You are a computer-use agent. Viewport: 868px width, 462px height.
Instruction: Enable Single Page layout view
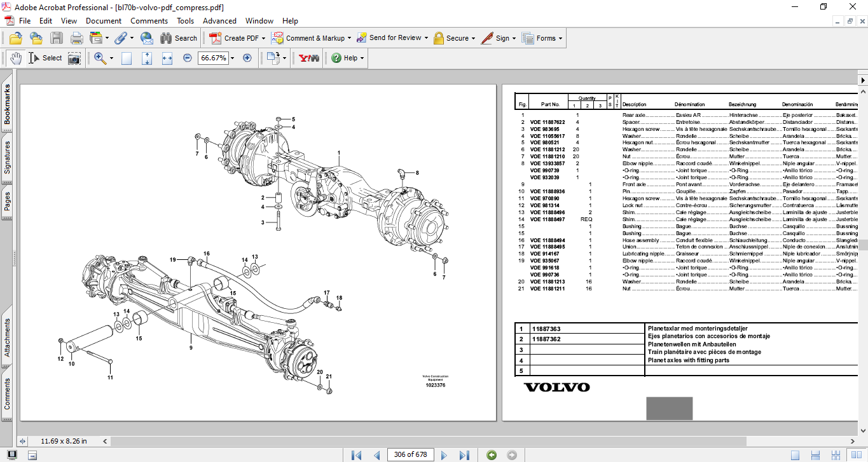(x=795, y=455)
